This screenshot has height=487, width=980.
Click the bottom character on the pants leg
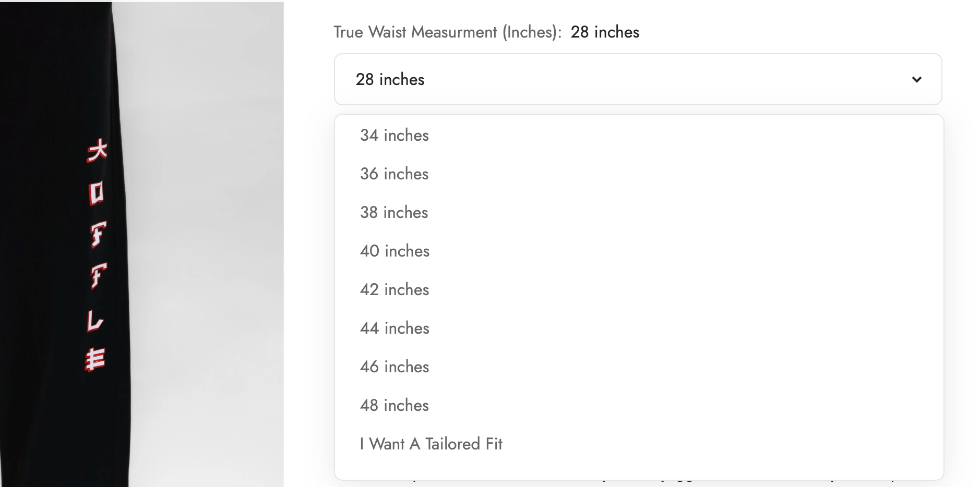[x=95, y=359]
